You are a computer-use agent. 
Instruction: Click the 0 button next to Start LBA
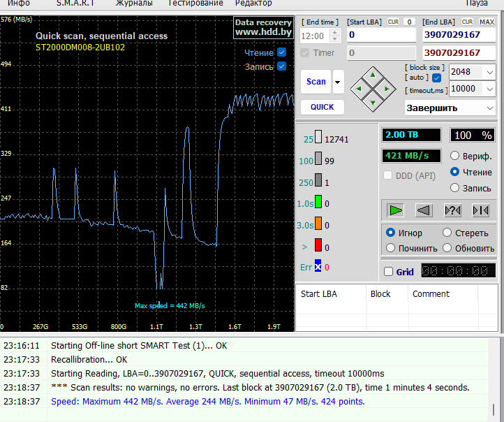[409, 22]
